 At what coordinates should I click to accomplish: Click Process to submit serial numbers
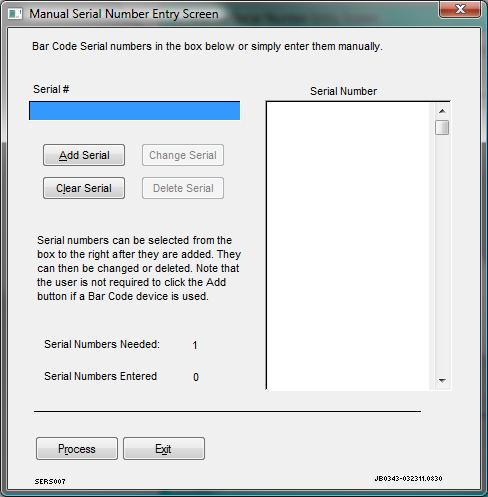click(77, 449)
